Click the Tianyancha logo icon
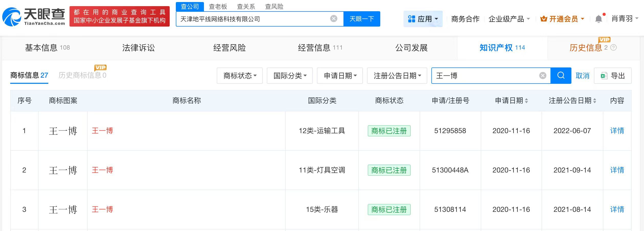 (12, 17)
